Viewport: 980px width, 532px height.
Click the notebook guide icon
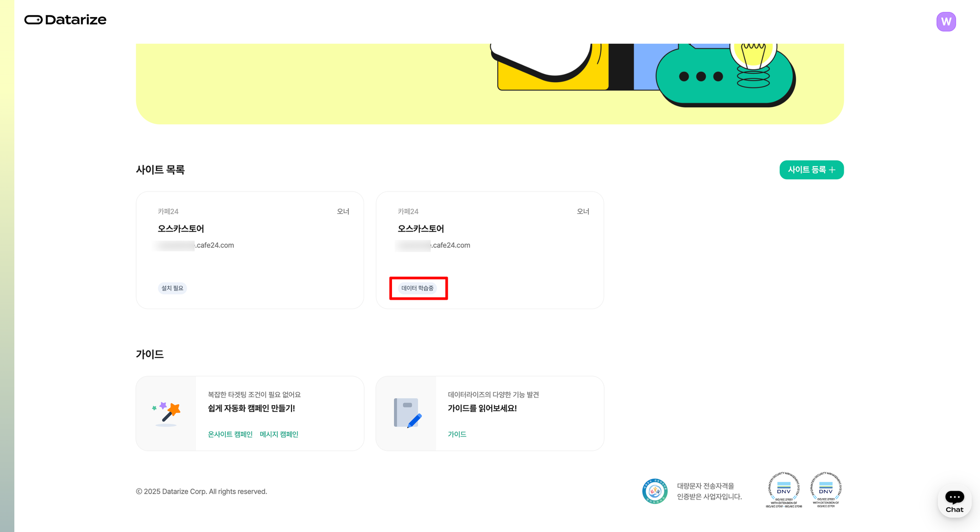(407, 413)
